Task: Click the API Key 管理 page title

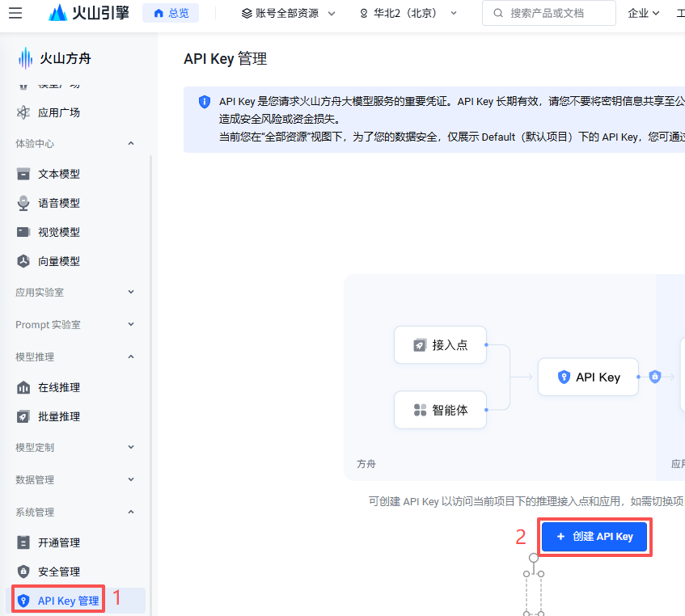Action: (x=225, y=59)
